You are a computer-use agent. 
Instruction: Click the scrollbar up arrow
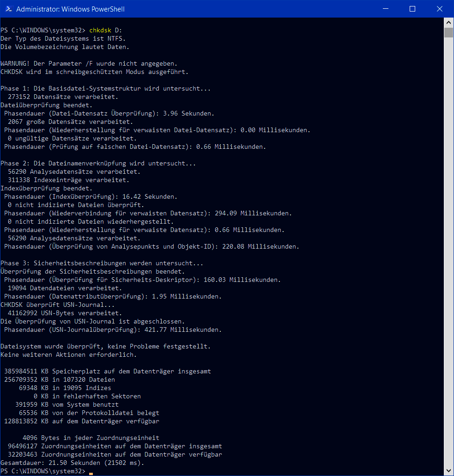tap(448, 22)
